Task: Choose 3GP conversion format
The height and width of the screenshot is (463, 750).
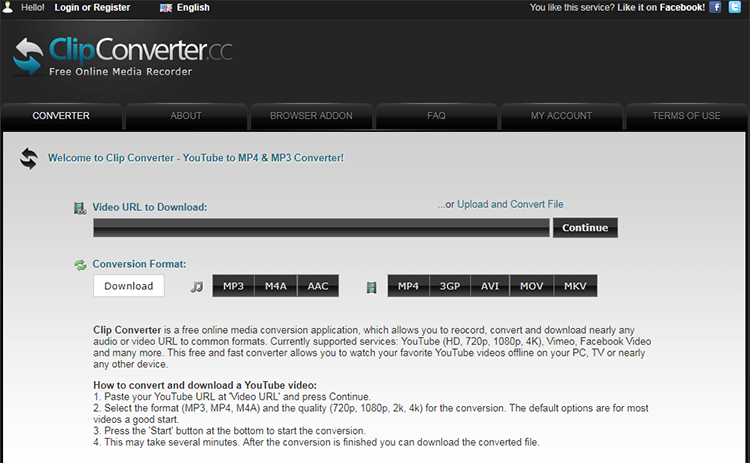Action: pos(450,286)
